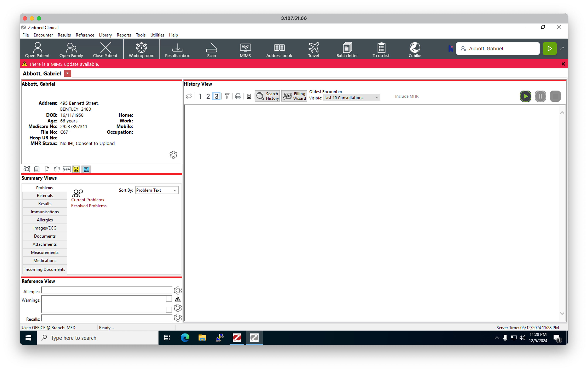
Task: Toggle the Include MHR option
Action: pos(407,96)
